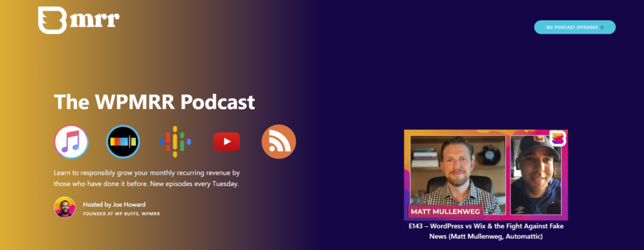Screen dimensions: 644x250
Task: Open the Google Podcasts icon
Action: [x=175, y=141]
